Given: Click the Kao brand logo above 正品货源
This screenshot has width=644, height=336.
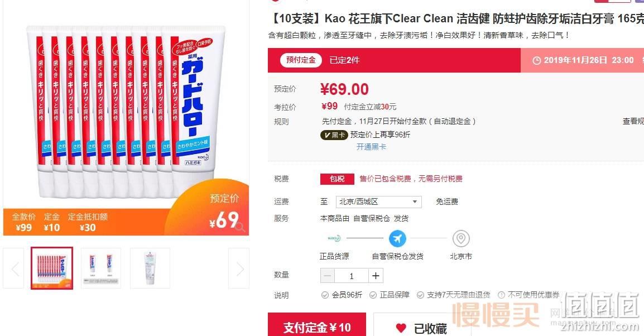Looking at the screenshot, I should (334, 238).
